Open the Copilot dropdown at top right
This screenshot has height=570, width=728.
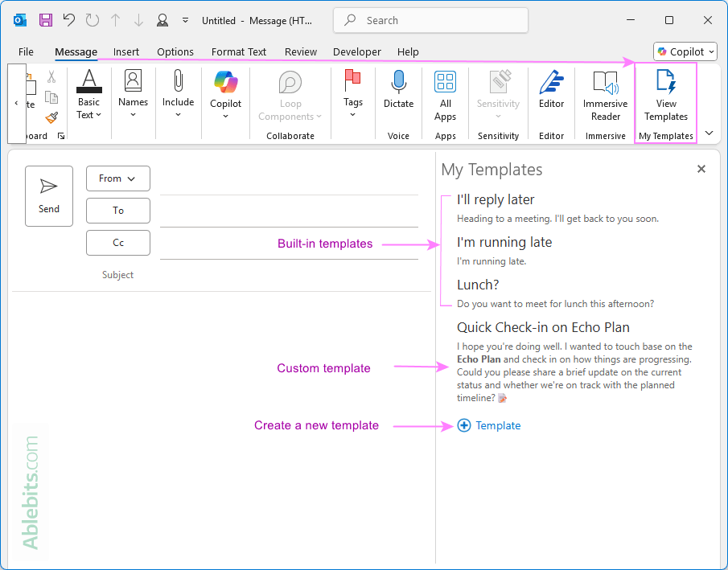685,51
